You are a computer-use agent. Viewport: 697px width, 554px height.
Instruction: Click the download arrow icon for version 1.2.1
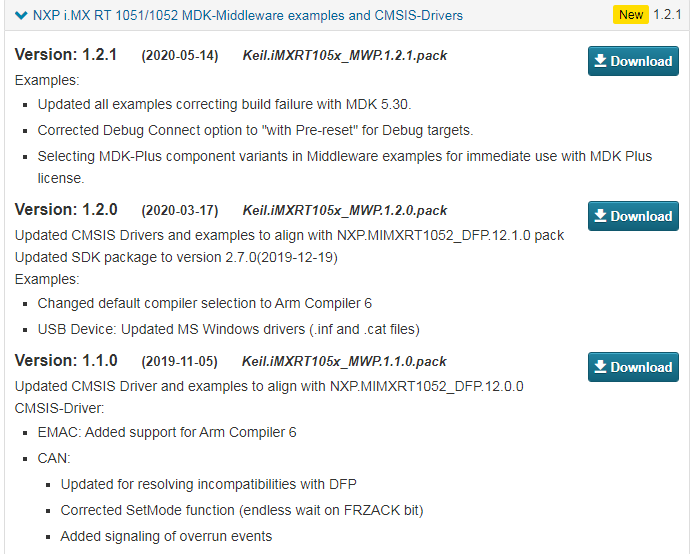(x=600, y=60)
